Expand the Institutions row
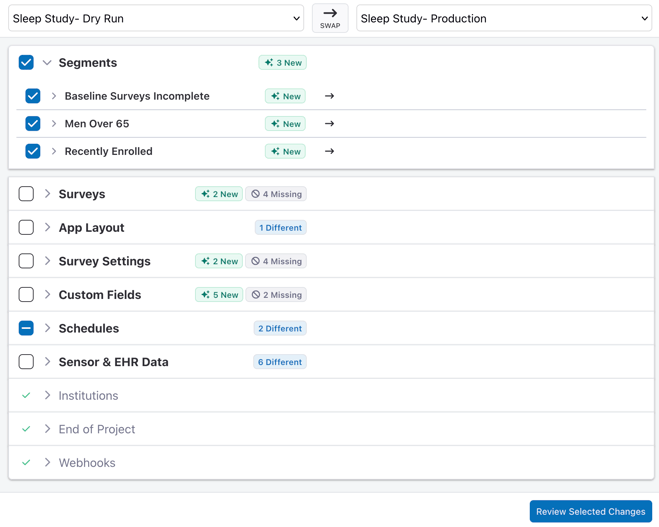The width and height of the screenshot is (659, 527). click(47, 396)
